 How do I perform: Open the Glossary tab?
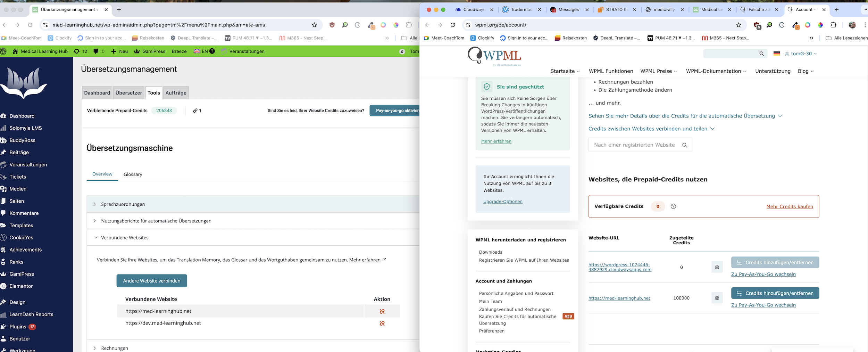pos(133,174)
